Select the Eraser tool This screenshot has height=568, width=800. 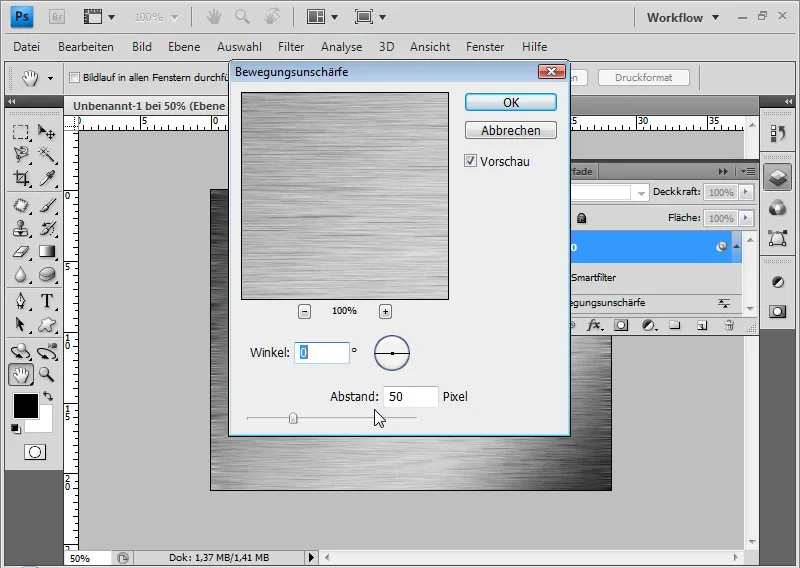[20, 251]
